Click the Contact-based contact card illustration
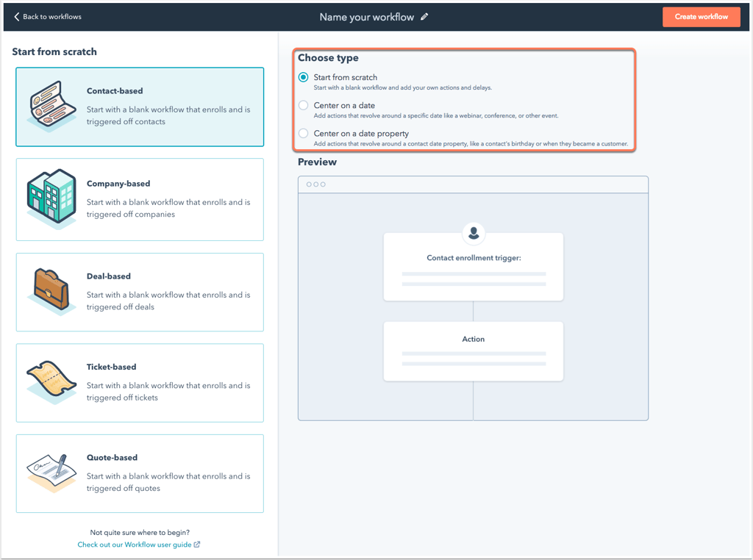The image size is (753, 560). pos(52,106)
